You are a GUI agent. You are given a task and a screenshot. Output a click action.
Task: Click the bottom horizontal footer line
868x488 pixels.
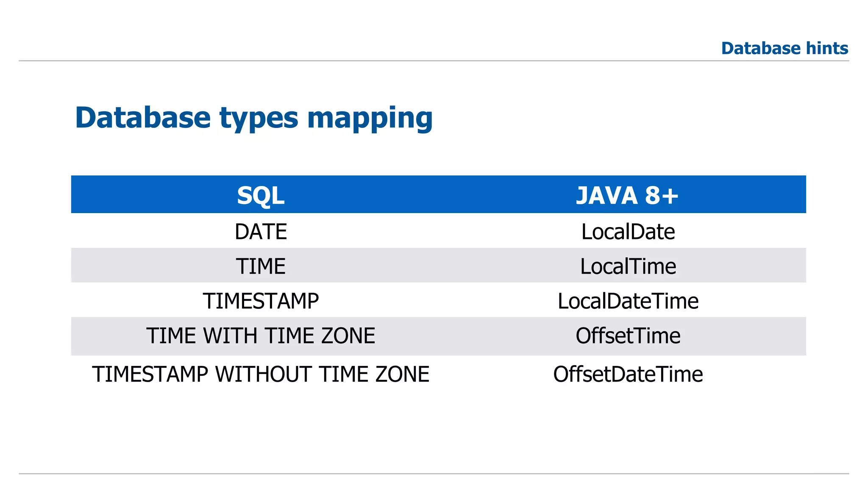pos(434,474)
